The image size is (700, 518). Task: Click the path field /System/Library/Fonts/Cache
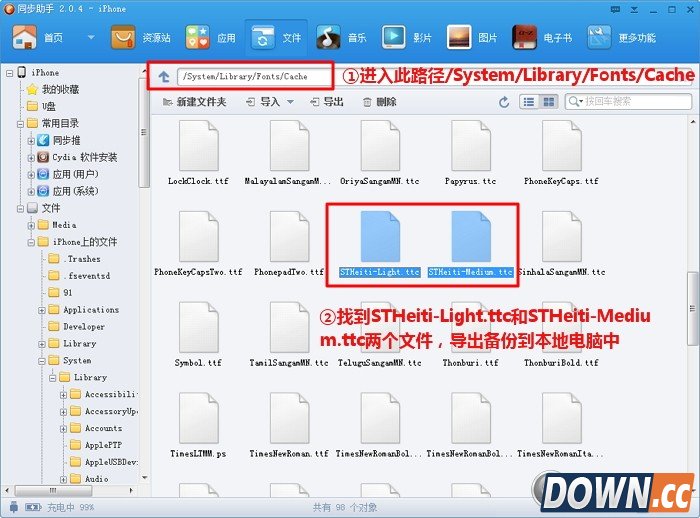point(254,76)
